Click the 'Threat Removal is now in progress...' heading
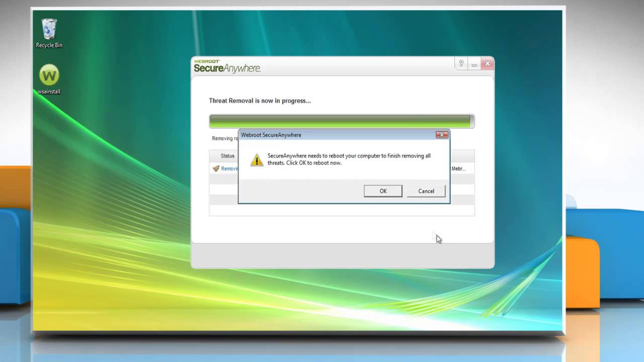This screenshot has height=362, width=644. 260,101
